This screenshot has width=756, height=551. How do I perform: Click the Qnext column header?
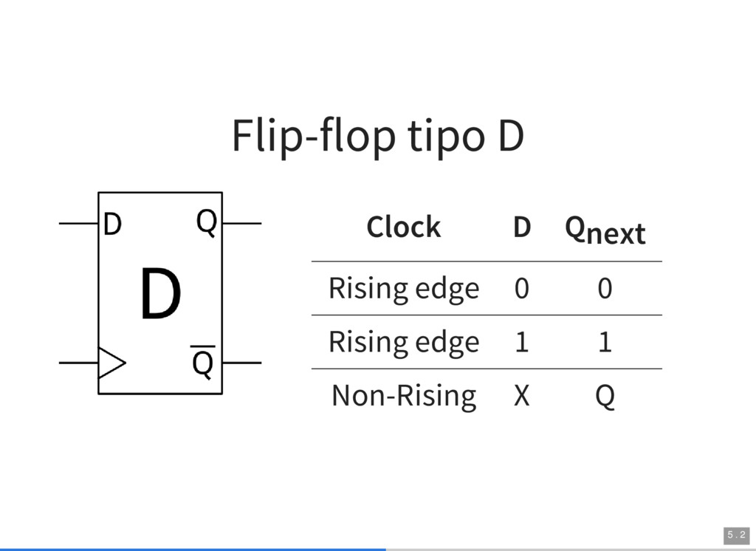pos(605,230)
